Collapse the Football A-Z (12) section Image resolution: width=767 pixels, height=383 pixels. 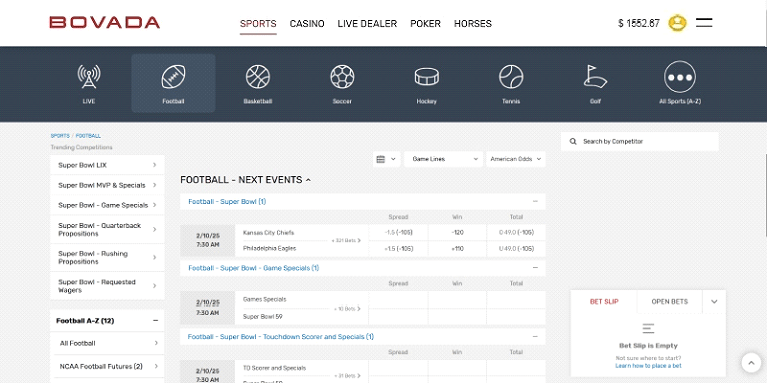(x=156, y=321)
